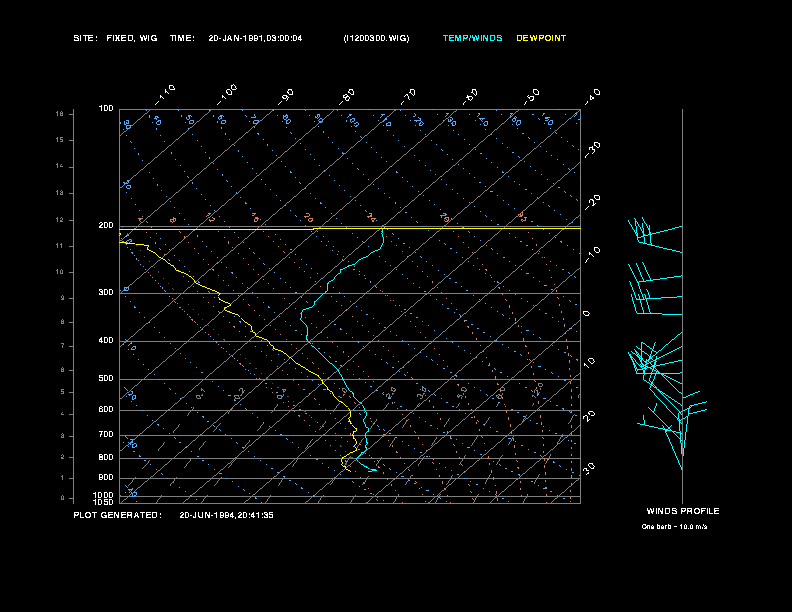
Task: Click the -20 temperature label on right edge
Action: click(x=592, y=202)
